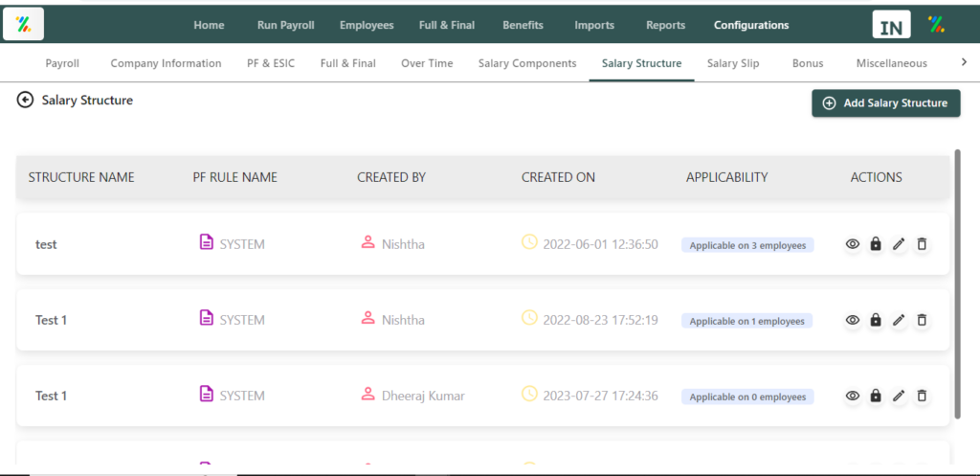
Task: Go back using the Salary Structure arrow
Action: [x=25, y=100]
